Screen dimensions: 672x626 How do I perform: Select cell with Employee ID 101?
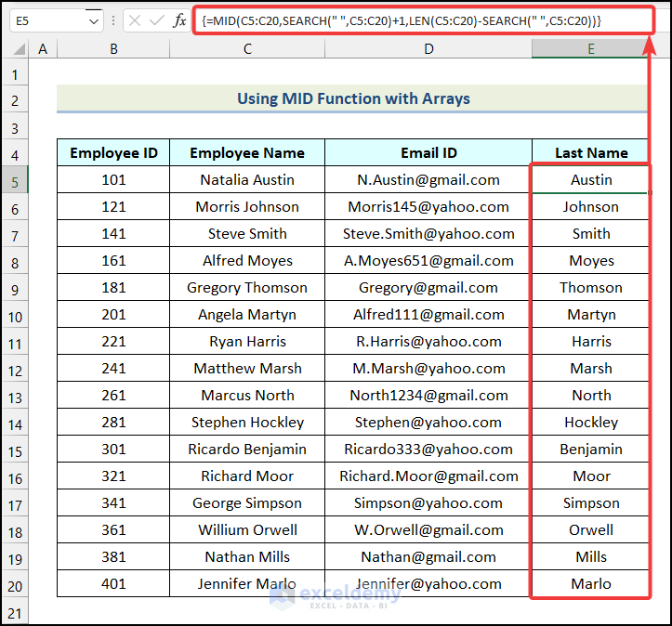[x=113, y=180]
